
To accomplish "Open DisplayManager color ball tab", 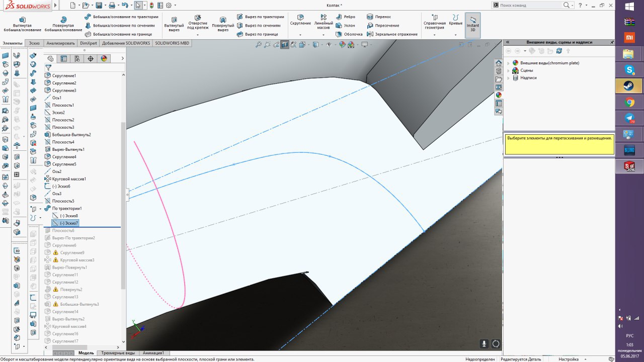I will (104, 58).
